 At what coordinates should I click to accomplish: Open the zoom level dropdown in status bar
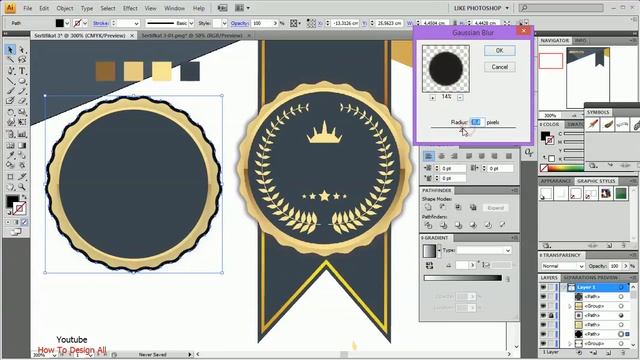click(54, 355)
